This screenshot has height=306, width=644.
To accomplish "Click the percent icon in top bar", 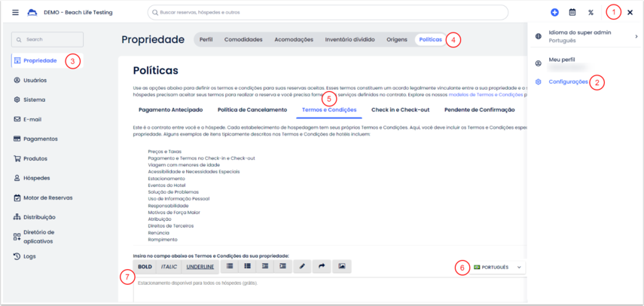I will tap(591, 12).
